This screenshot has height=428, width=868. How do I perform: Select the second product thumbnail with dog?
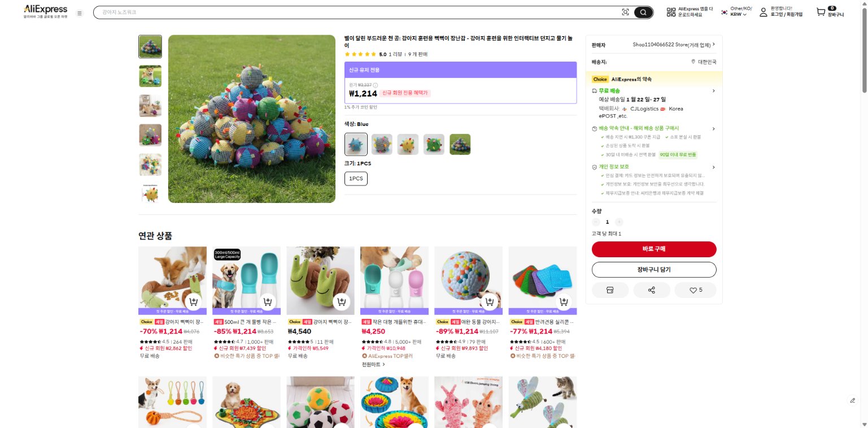click(150, 76)
